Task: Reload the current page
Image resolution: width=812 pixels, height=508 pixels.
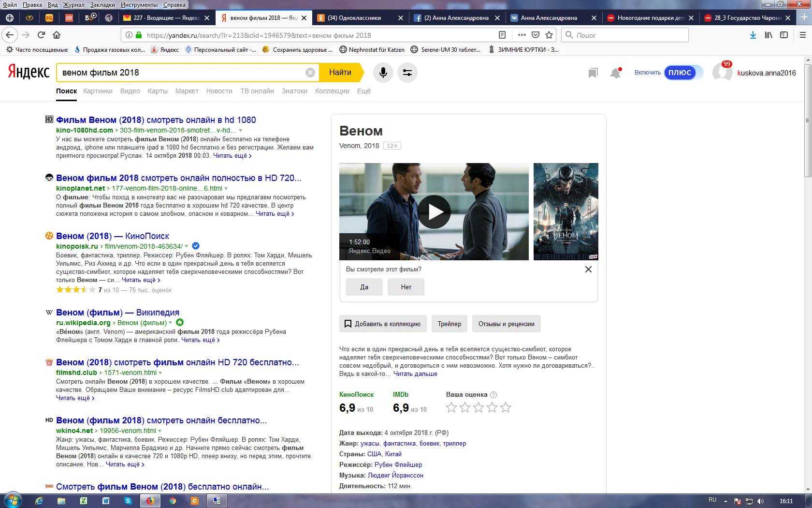Action: point(42,35)
